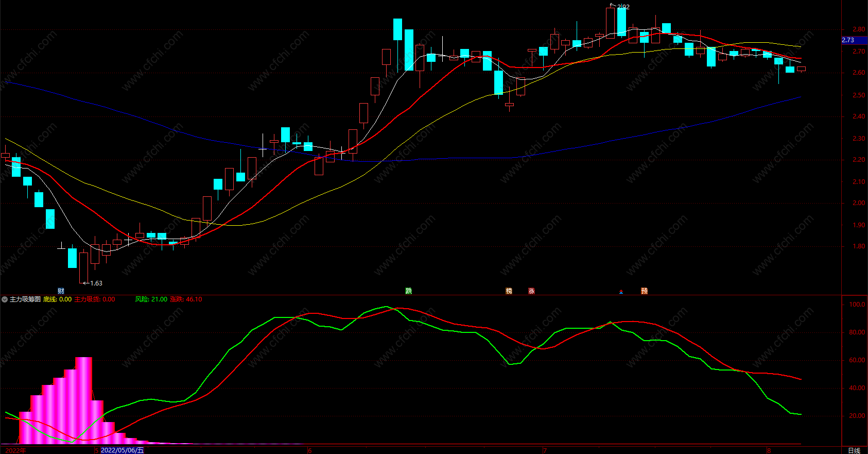Click month 7 marker on time axis
The height and width of the screenshot is (454, 868).
click(x=545, y=450)
